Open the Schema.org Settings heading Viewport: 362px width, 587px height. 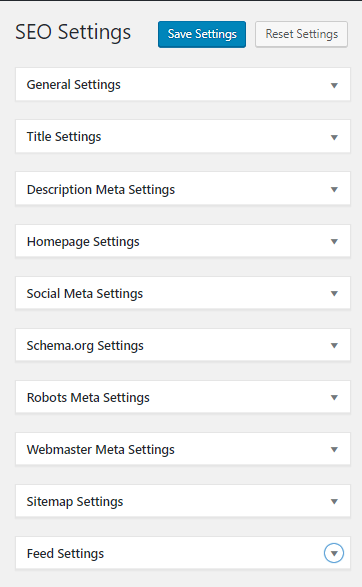point(85,346)
